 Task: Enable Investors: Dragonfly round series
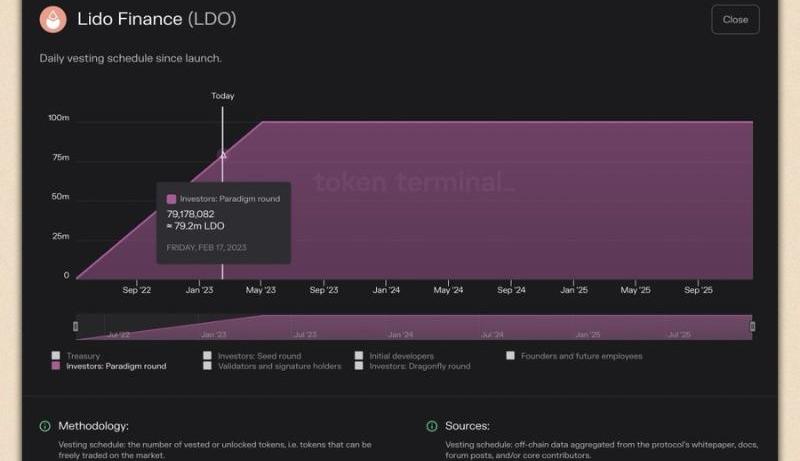(x=360, y=367)
